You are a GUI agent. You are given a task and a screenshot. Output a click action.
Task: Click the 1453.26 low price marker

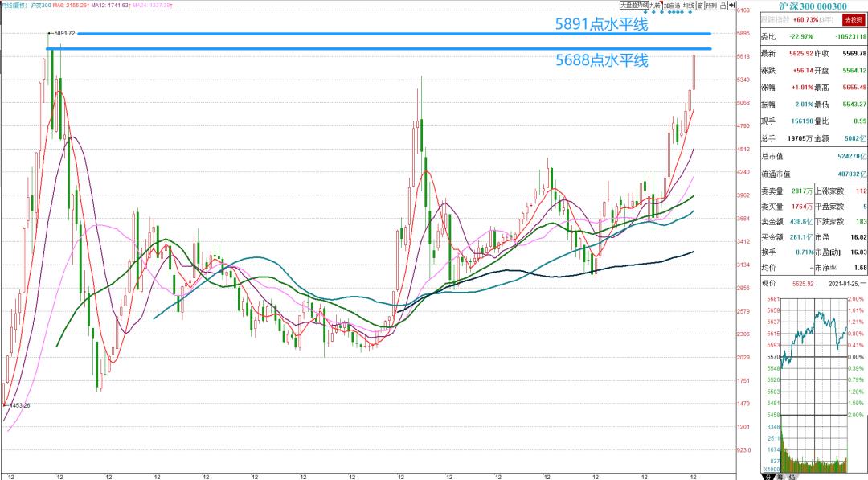point(19,405)
